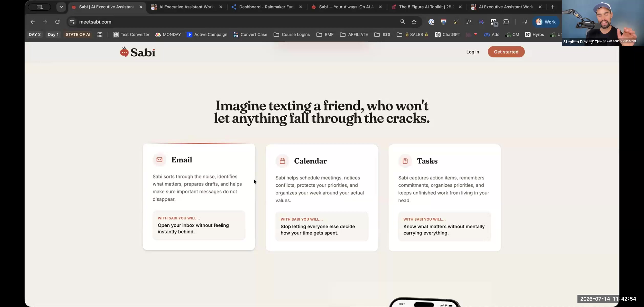Click the purple broadcast extension icon
644x307 pixels.
[481, 22]
